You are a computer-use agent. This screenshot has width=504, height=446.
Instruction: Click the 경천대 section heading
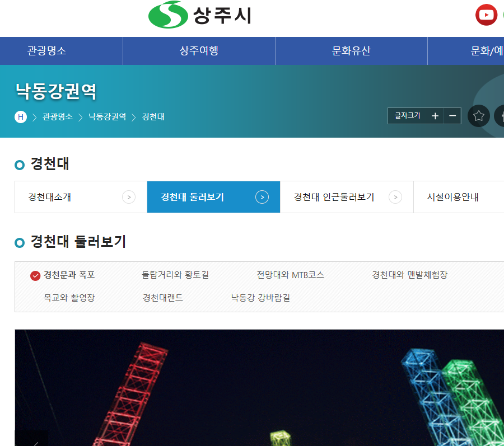tap(50, 164)
